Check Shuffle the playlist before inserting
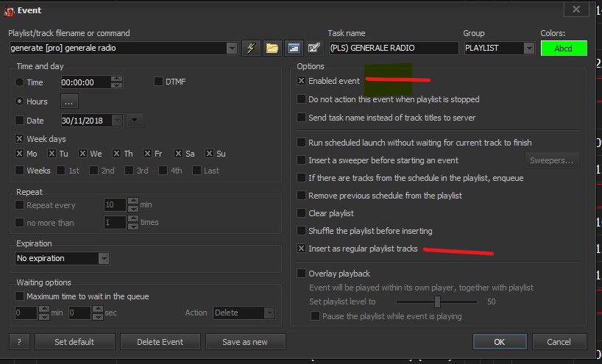602x364 pixels. (x=302, y=230)
